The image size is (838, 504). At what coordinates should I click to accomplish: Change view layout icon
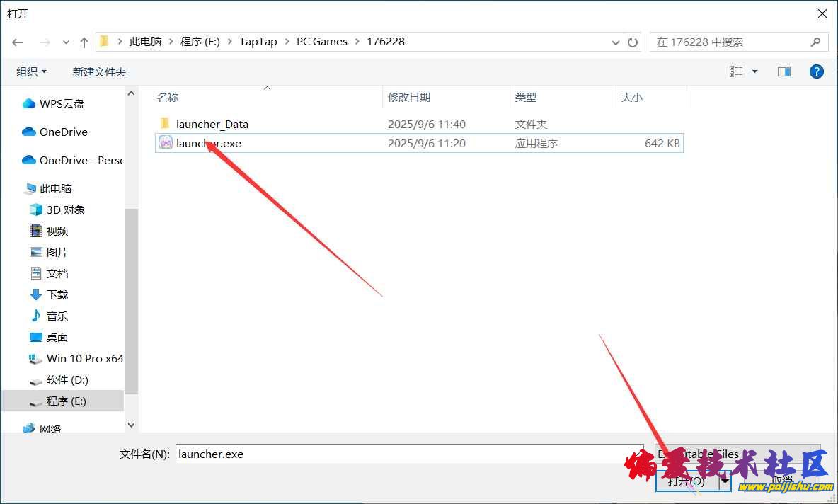click(736, 71)
